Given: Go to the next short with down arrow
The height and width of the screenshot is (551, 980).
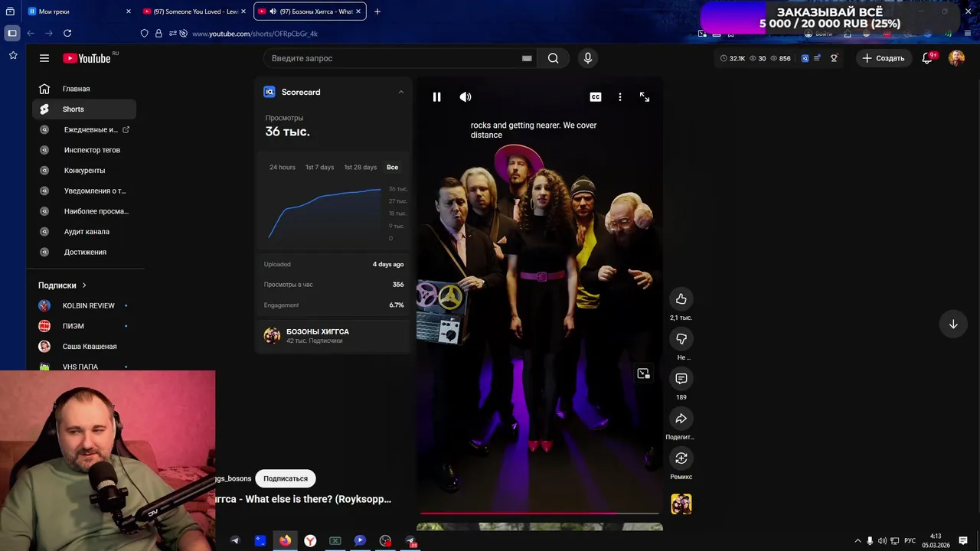Looking at the screenshot, I should tap(953, 324).
